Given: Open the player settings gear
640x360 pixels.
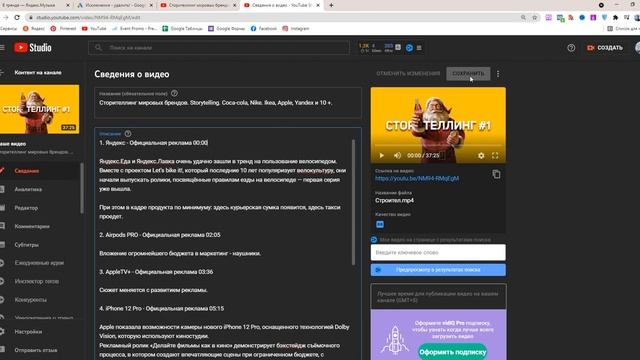Looking at the screenshot, I should pos(481,156).
